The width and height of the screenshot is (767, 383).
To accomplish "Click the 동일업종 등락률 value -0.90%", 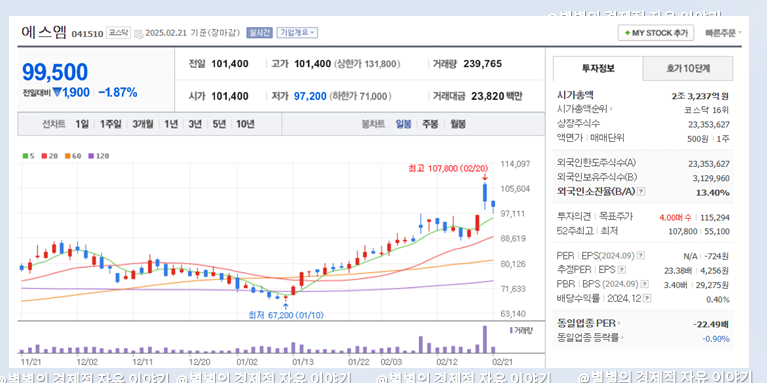I will point(716,339).
